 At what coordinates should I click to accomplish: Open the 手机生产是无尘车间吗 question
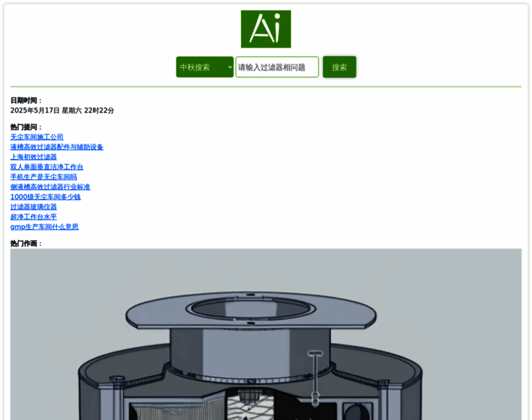(x=43, y=177)
